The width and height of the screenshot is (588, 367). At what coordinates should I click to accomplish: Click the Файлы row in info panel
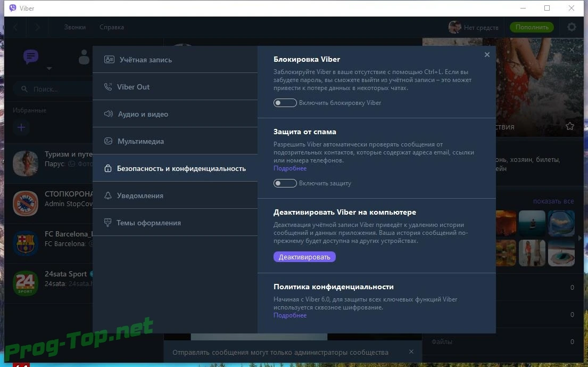click(x=502, y=342)
